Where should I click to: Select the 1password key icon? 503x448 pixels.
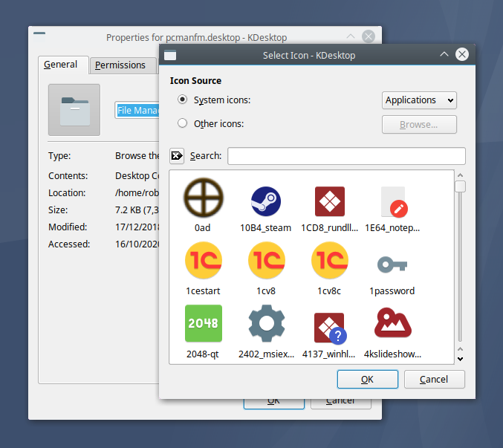pyautogui.click(x=392, y=264)
